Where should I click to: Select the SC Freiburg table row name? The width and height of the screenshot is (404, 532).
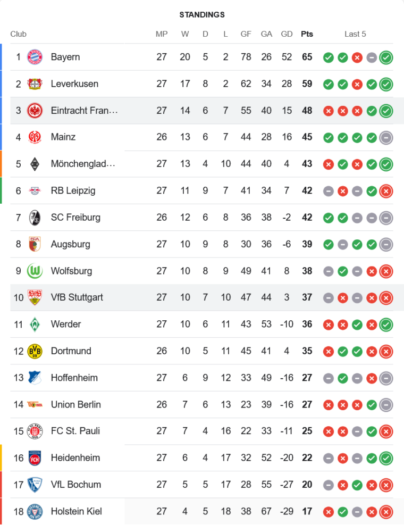pos(75,218)
